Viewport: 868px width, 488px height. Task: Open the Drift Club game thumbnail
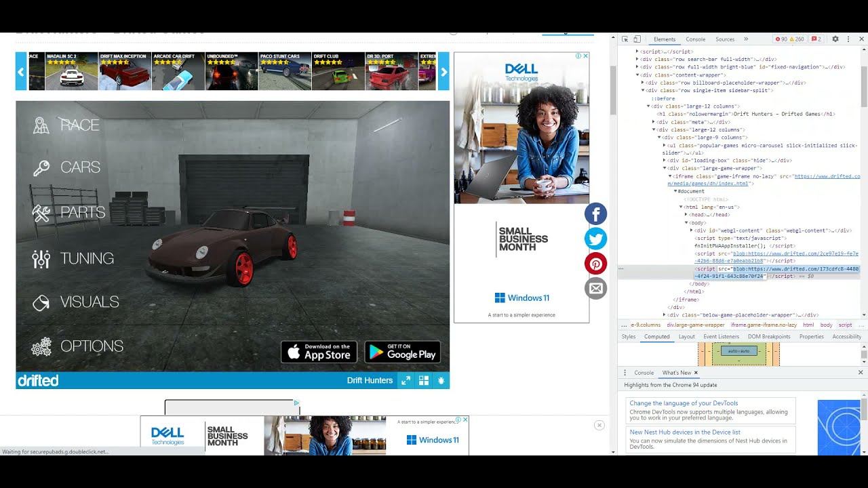tap(338, 71)
